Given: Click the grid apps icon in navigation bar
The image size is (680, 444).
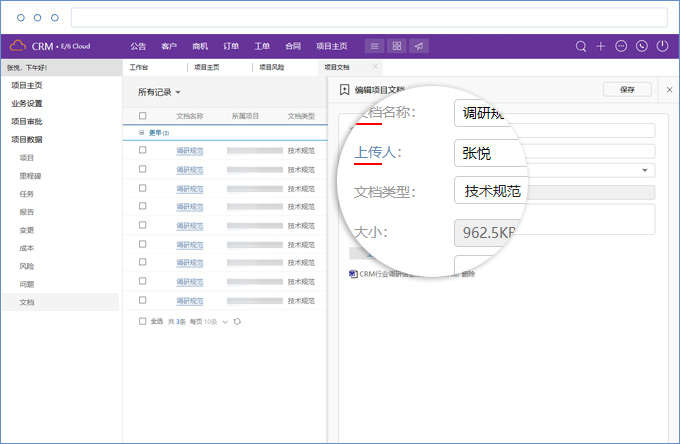Looking at the screenshot, I should click(397, 46).
